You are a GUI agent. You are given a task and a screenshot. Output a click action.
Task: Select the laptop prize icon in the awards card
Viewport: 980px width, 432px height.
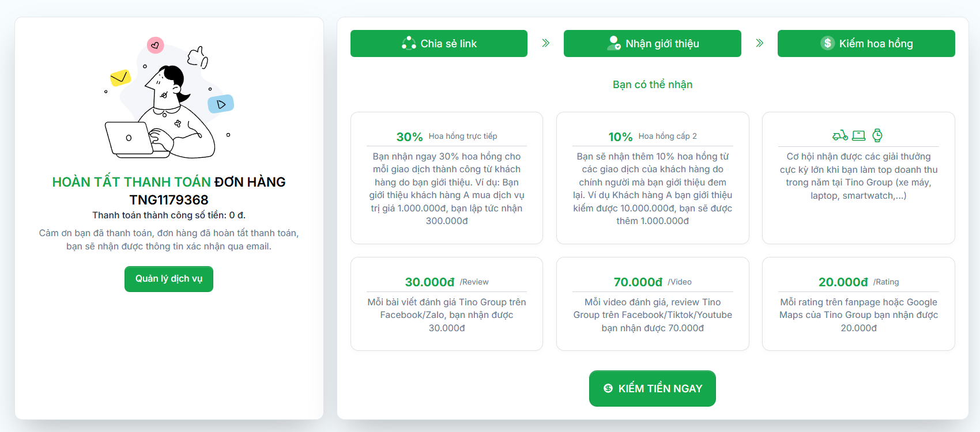pyautogui.click(x=859, y=135)
